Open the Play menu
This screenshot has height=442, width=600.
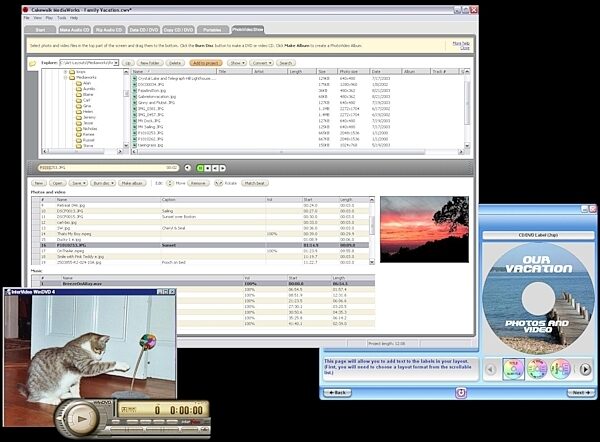click(49, 18)
